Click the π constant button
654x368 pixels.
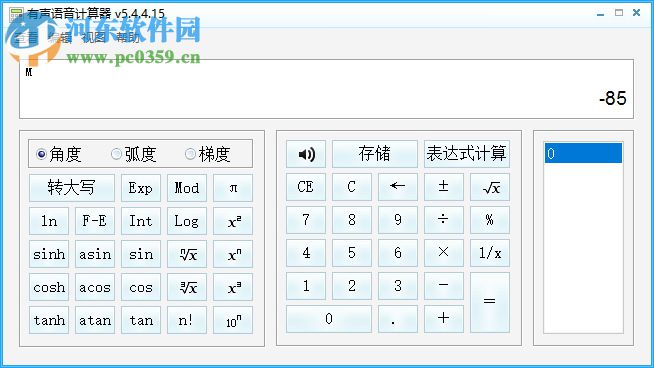point(233,188)
